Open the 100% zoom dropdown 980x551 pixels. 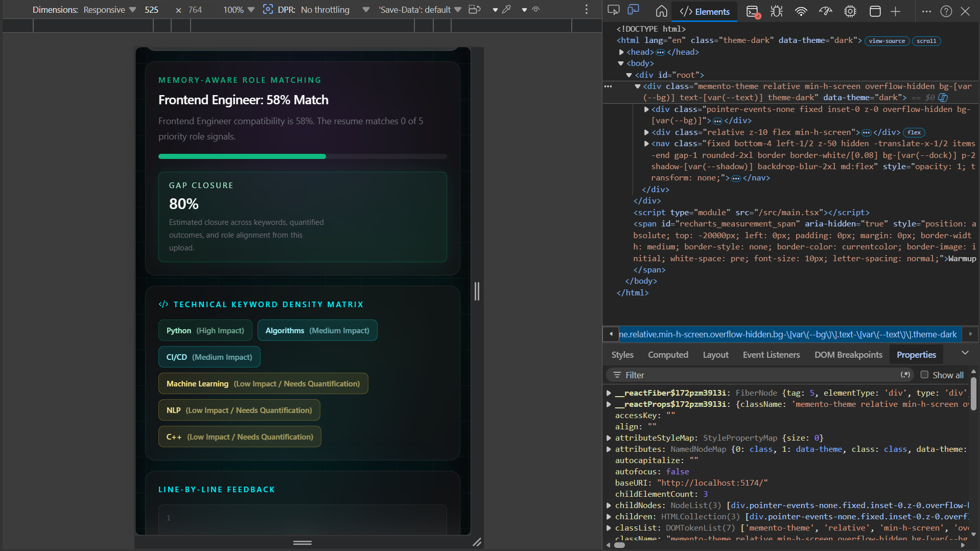tap(239, 10)
